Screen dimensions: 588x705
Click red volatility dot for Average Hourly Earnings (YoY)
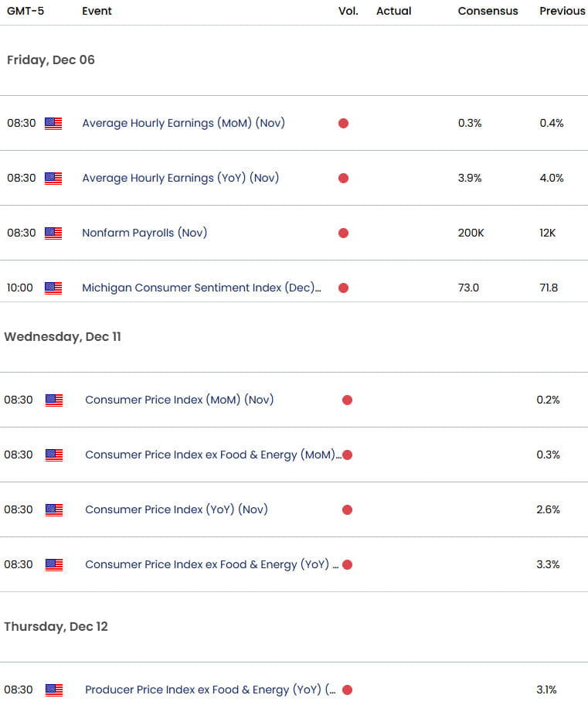343,178
